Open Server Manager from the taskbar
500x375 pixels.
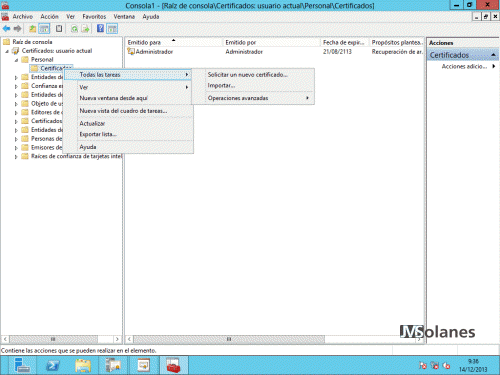22,365
